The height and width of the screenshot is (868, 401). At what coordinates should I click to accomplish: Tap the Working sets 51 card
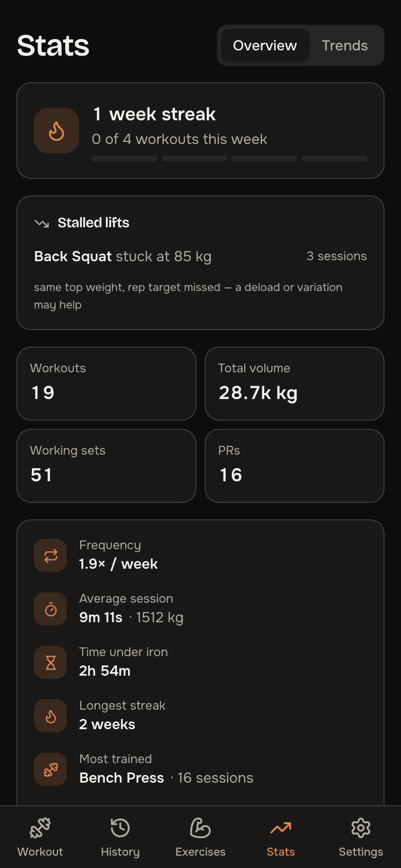[106, 466]
